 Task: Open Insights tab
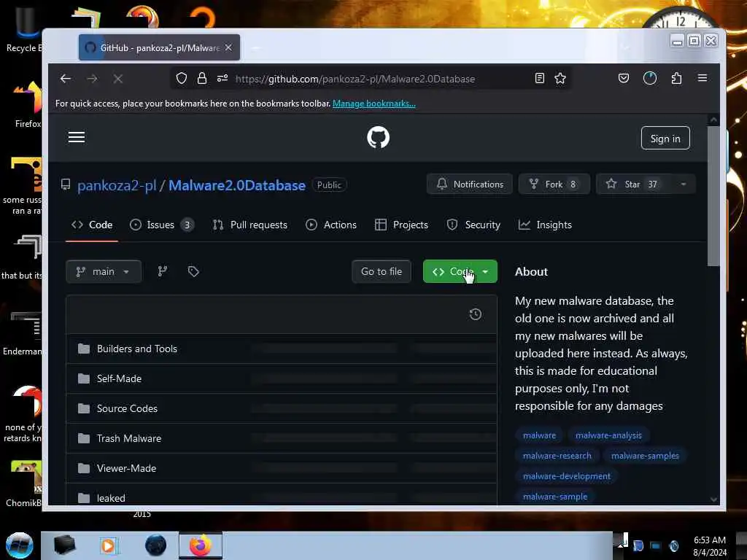coord(545,225)
